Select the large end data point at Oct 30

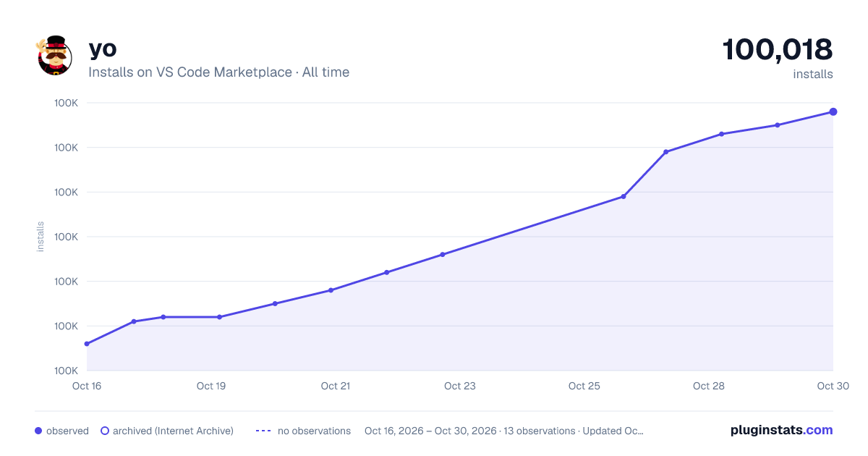point(833,111)
